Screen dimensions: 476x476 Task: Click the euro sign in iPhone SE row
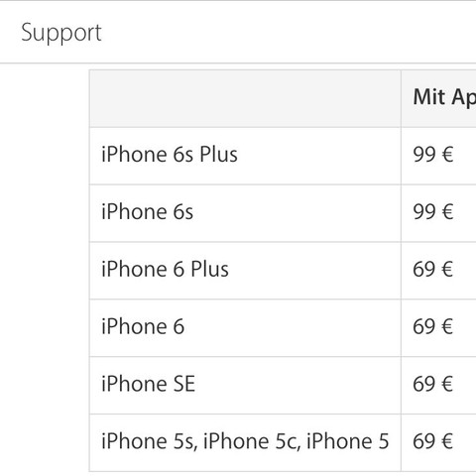[x=447, y=384]
